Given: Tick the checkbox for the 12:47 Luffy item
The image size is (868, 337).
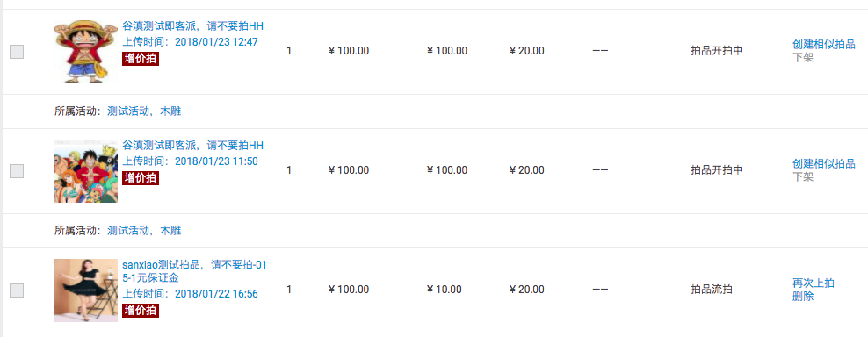Looking at the screenshot, I should 17,52.
